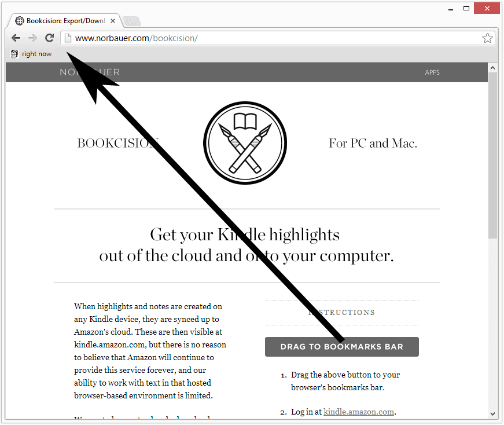Click the NORBAUER site header logo
504x425 pixels.
coord(90,72)
